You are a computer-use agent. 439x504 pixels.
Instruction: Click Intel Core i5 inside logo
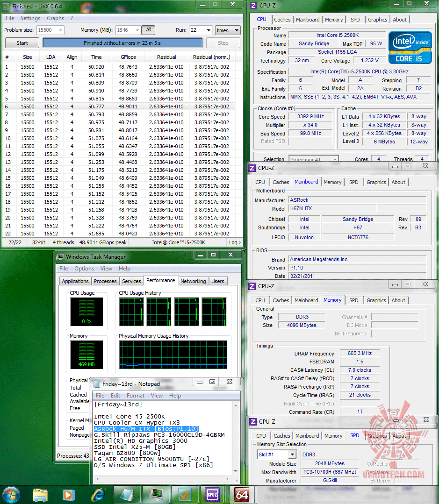(410, 47)
